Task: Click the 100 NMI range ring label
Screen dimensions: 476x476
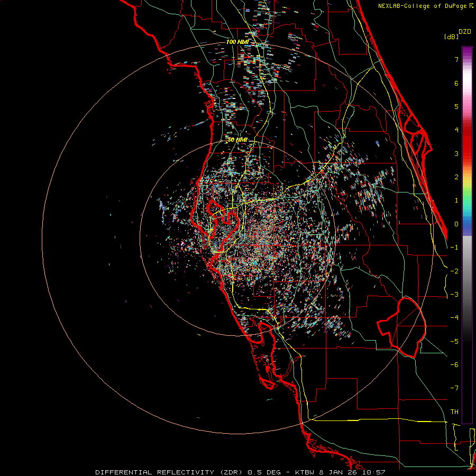Action: (x=237, y=42)
